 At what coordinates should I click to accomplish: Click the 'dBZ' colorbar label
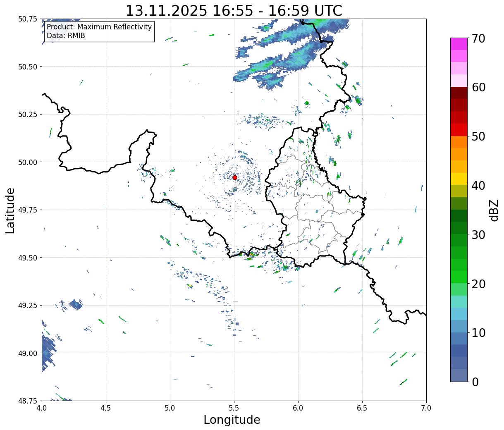[x=494, y=210]
